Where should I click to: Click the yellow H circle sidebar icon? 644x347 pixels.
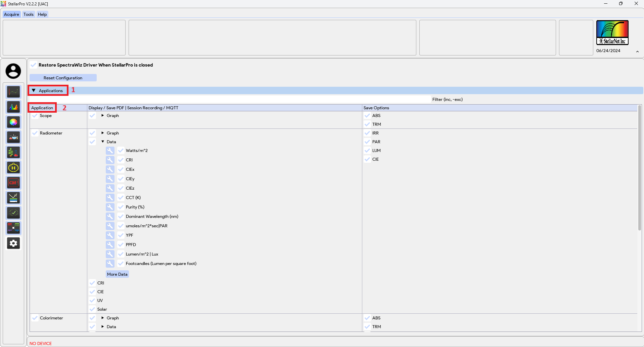click(13, 167)
